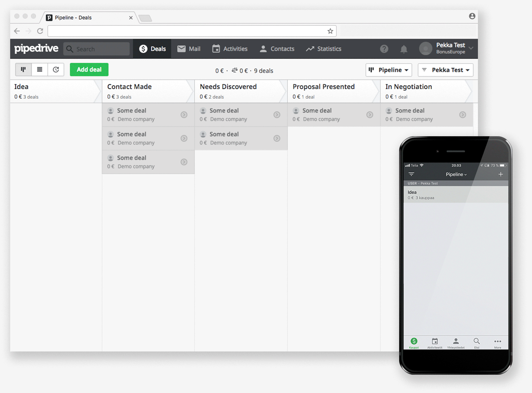The height and width of the screenshot is (393, 532).
Task: Click the Pipedrive logo
Action: (36, 49)
